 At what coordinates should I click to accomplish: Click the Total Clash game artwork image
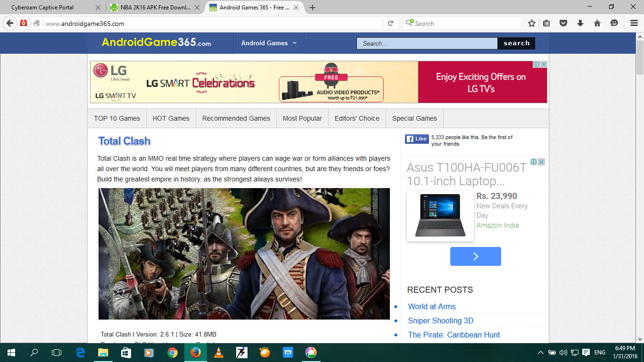[x=244, y=254]
